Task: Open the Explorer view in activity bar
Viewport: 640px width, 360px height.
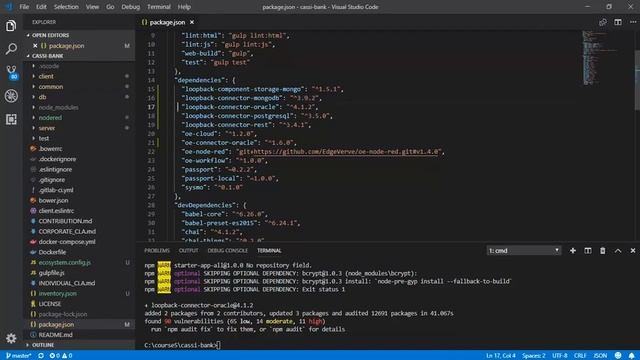Action: coord(11,26)
